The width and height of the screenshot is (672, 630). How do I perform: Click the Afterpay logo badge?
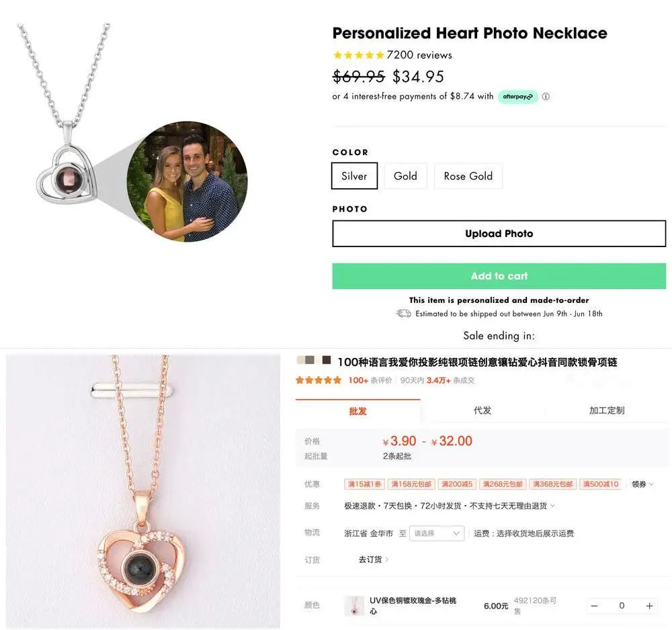(x=517, y=97)
